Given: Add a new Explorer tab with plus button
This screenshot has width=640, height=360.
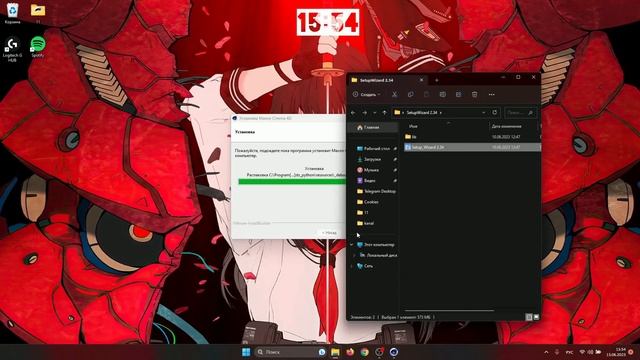Looking at the screenshot, I should click(x=436, y=80).
